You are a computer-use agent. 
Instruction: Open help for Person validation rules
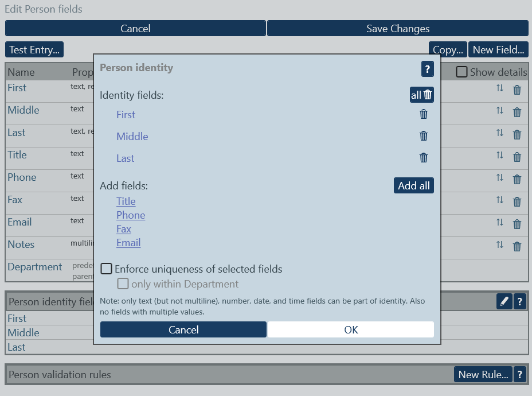pos(519,374)
